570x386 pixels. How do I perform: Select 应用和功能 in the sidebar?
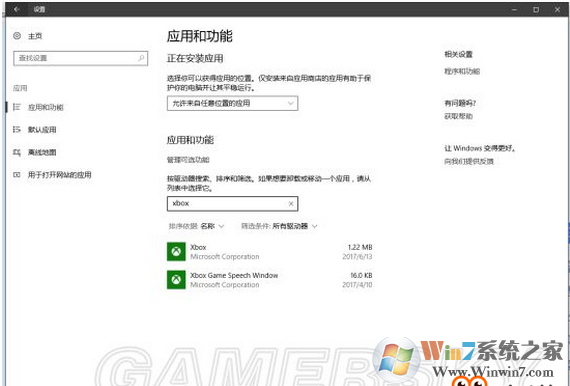46,107
